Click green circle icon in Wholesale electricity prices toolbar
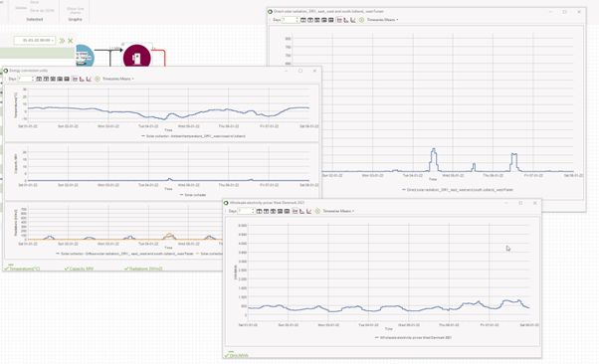This screenshot has height=364, width=599. (317, 211)
